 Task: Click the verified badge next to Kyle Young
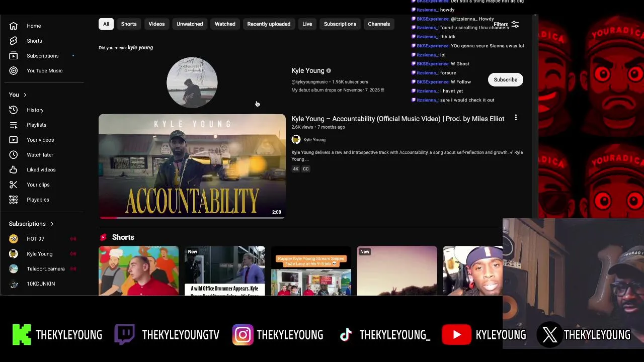(x=329, y=71)
